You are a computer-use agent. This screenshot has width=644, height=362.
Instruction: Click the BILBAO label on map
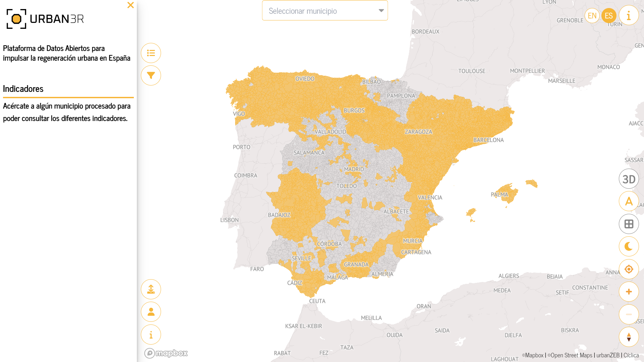click(371, 82)
